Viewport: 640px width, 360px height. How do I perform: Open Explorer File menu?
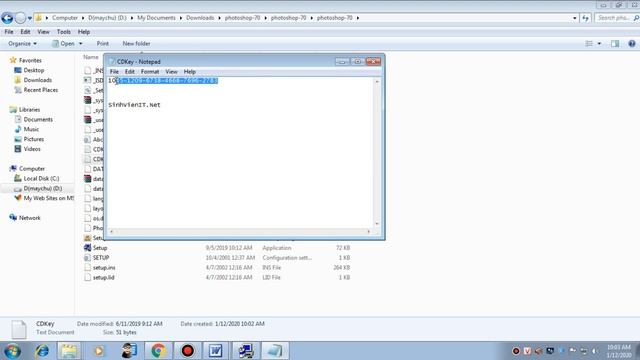[x=9, y=32]
